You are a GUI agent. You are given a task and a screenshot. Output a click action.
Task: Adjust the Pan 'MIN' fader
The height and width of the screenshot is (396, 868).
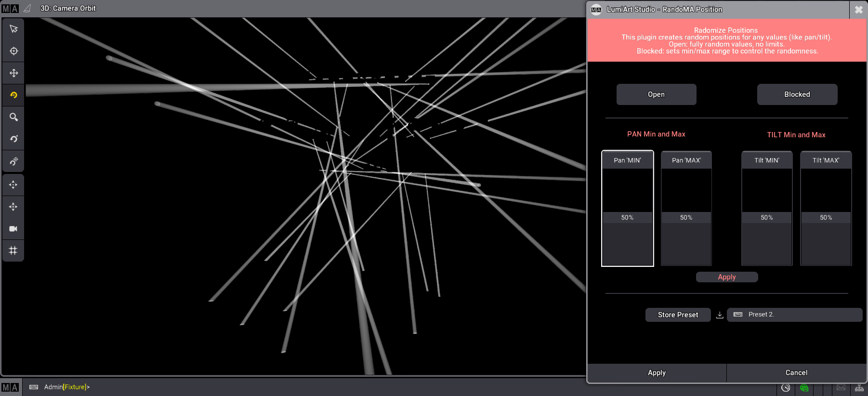pos(627,208)
